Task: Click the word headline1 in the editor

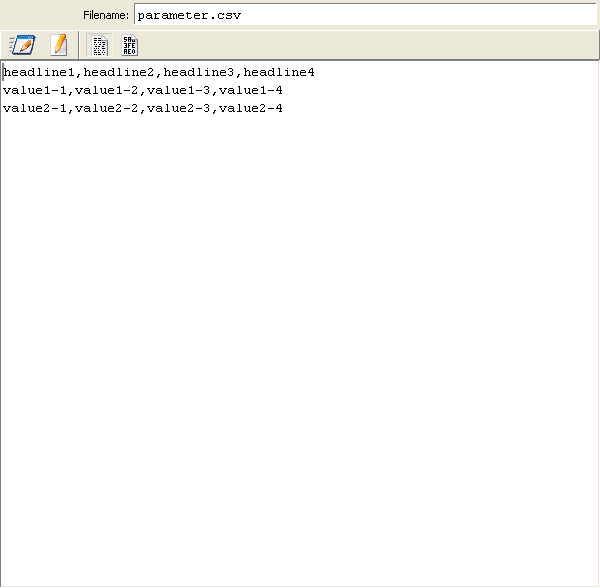Action: (39, 72)
